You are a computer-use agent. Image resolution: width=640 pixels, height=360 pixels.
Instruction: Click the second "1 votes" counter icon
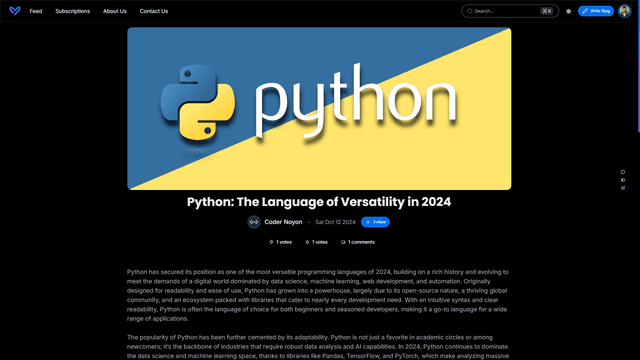click(307, 242)
